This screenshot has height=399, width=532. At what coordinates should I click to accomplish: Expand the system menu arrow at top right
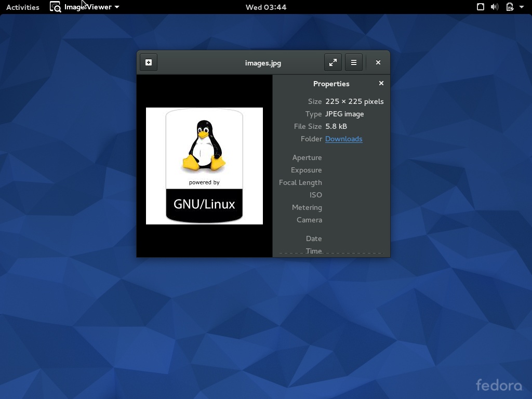click(522, 7)
